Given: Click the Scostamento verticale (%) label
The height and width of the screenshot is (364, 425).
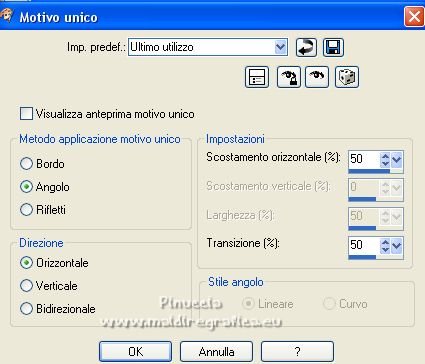Looking at the screenshot, I should [268, 186].
